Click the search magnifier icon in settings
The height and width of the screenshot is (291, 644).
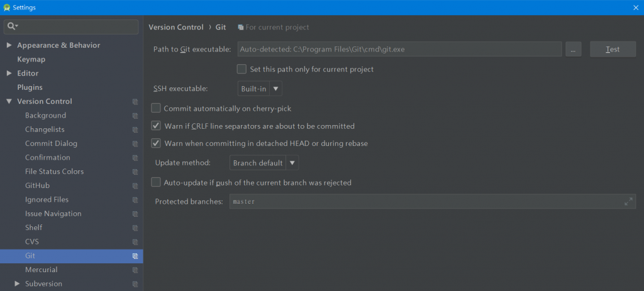11,26
